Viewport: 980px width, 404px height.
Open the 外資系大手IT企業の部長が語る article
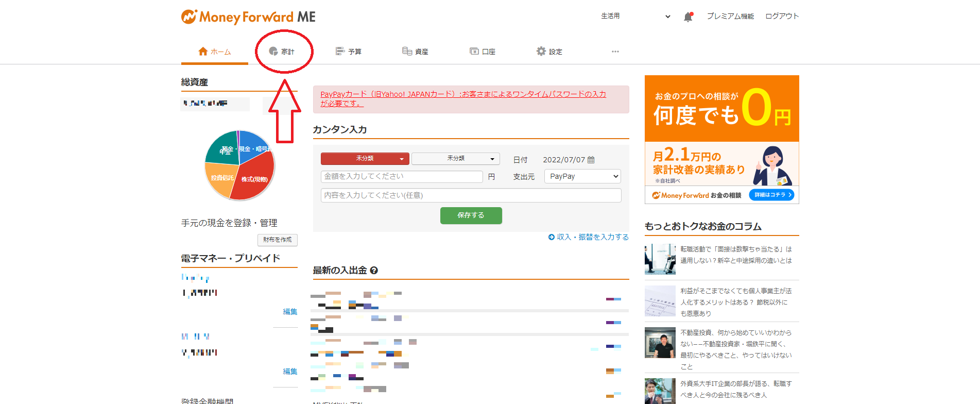[x=736, y=389]
